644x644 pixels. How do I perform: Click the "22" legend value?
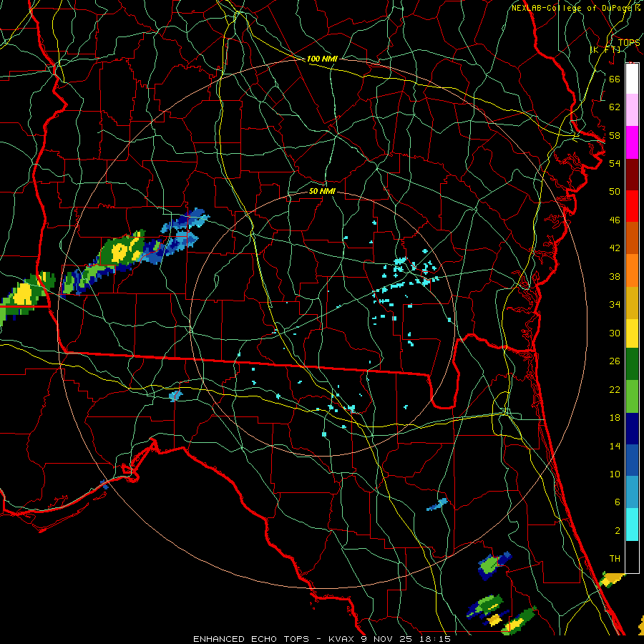point(615,390)
